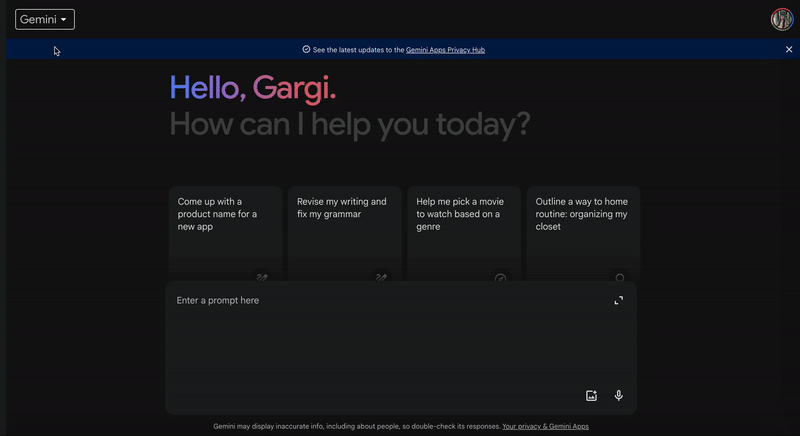Dismiss the Privacy Hub banner
Image resolution: width=800 pixels, height=436 pixels.
pyautogui.click(x=789, y=49)
